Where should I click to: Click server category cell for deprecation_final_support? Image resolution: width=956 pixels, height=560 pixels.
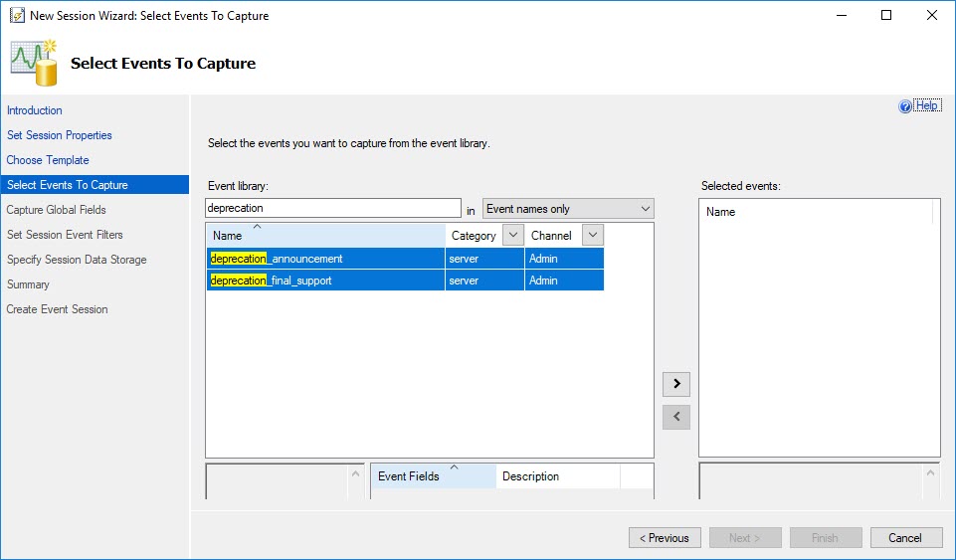(x=484, y=280)
